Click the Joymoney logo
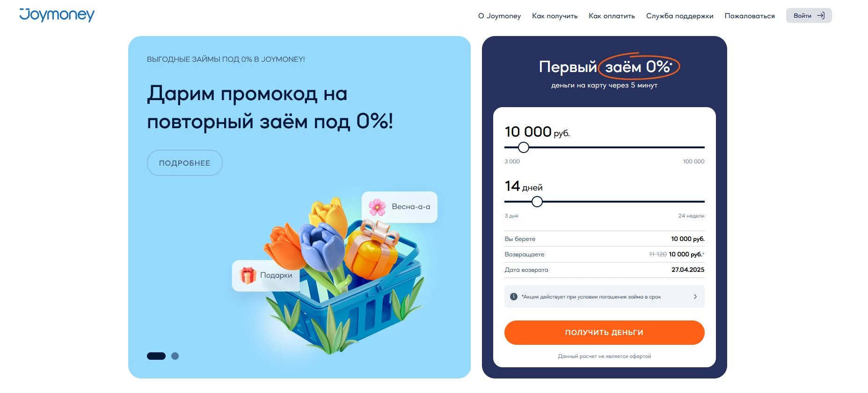Viewport: 868px width, 393px height. 56,15
